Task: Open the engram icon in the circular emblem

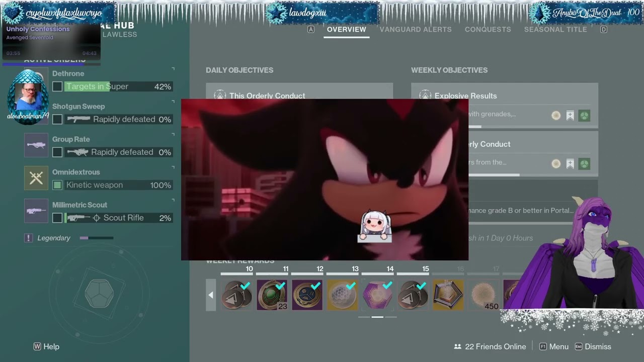Action: [99, 293]
